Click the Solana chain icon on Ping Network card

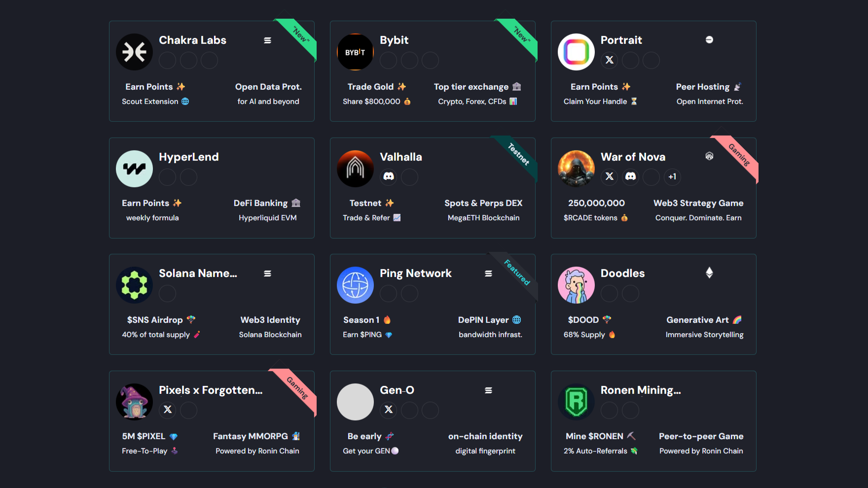coord(488,274)
